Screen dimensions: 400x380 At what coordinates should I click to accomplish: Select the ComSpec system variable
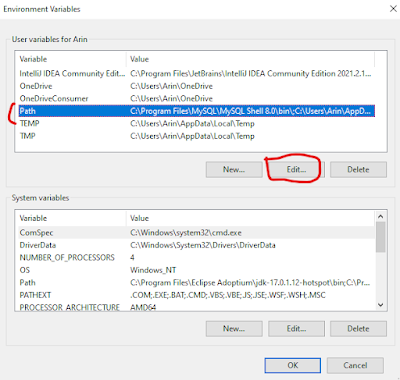[197, 233]
